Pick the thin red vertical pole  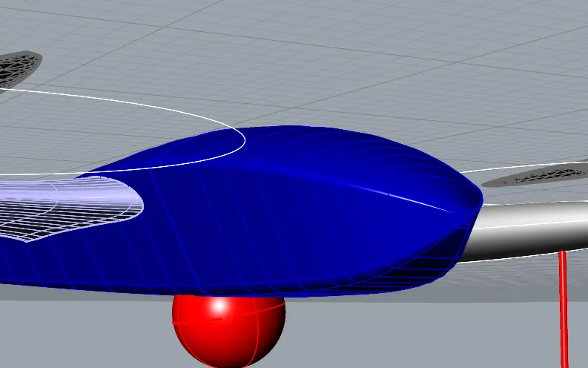coord(564,309)
